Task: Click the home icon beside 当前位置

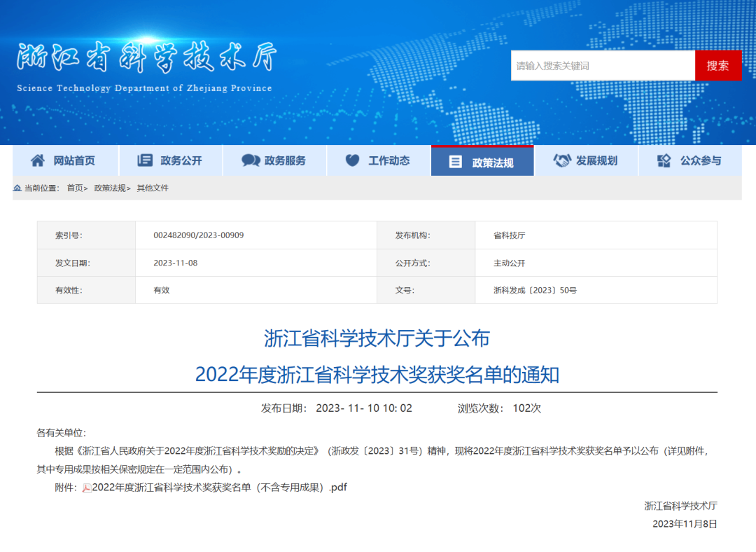Action: coord(17,188)
